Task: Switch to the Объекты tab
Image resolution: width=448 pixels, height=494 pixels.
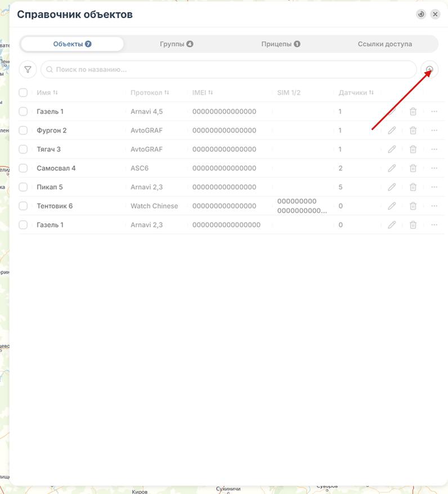Action: pyautogui.click(x=72, y=44)
